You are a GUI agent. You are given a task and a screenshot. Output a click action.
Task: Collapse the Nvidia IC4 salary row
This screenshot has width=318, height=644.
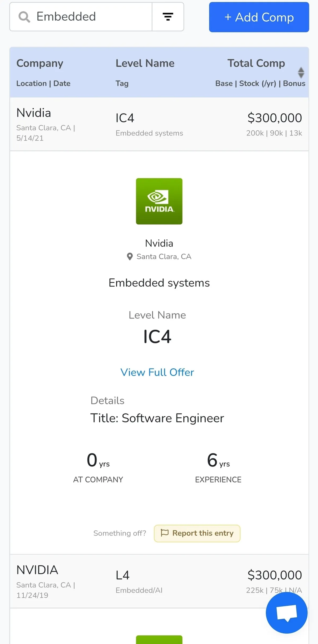tap(159, 124)
